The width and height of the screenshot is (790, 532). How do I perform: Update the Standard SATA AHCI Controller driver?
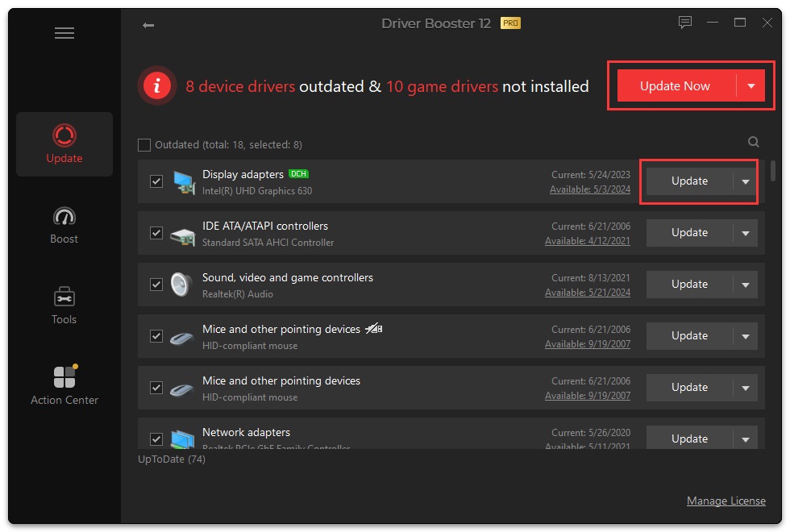689,233
